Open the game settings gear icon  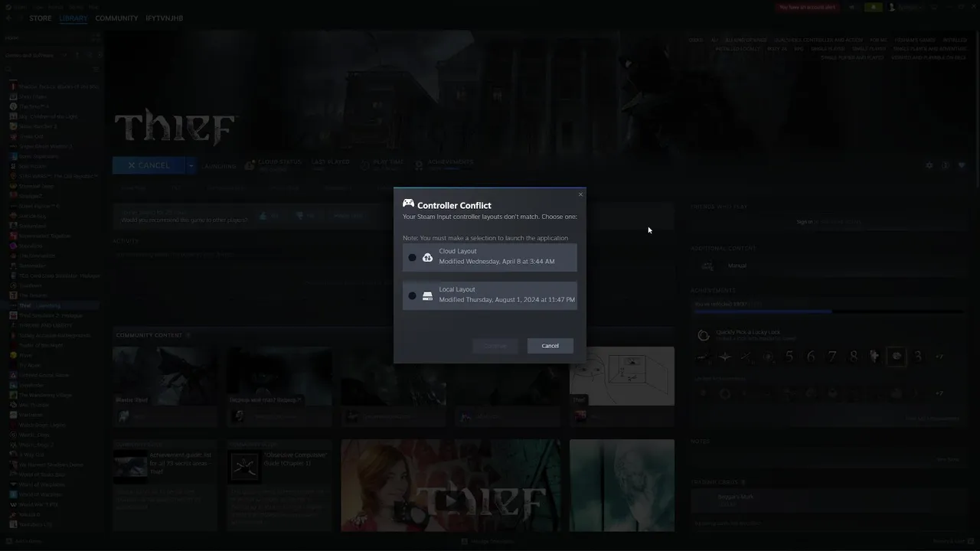click(x=929, y=165)
